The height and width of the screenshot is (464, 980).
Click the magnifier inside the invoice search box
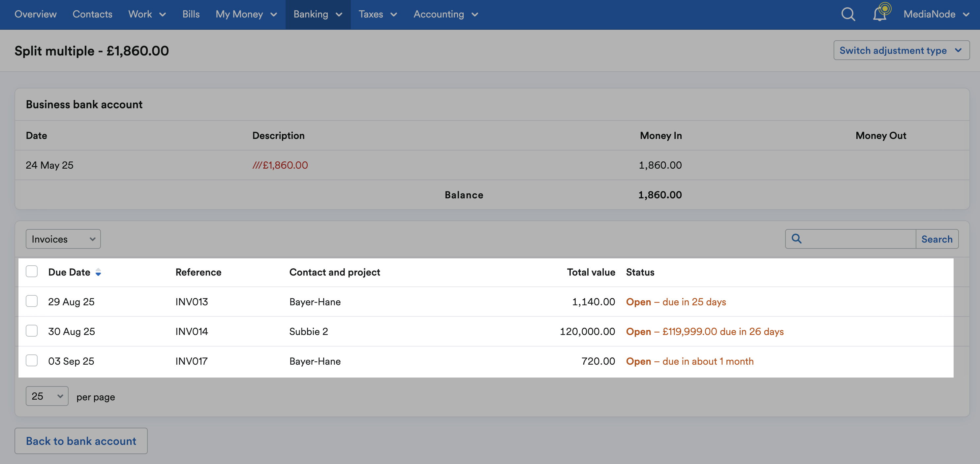pyautogui.click(x=796, y=239)
